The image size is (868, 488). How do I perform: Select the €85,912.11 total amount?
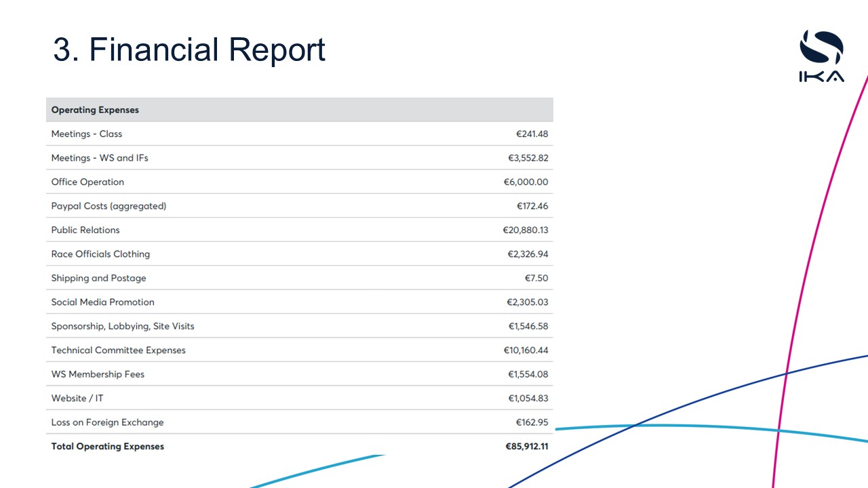[x=526, y=447]
